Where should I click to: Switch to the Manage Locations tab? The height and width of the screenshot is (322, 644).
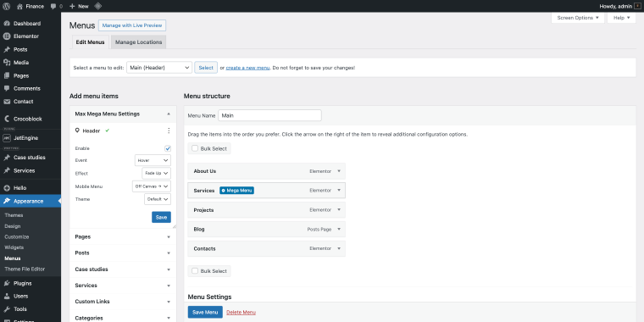(x=138, y=42)
